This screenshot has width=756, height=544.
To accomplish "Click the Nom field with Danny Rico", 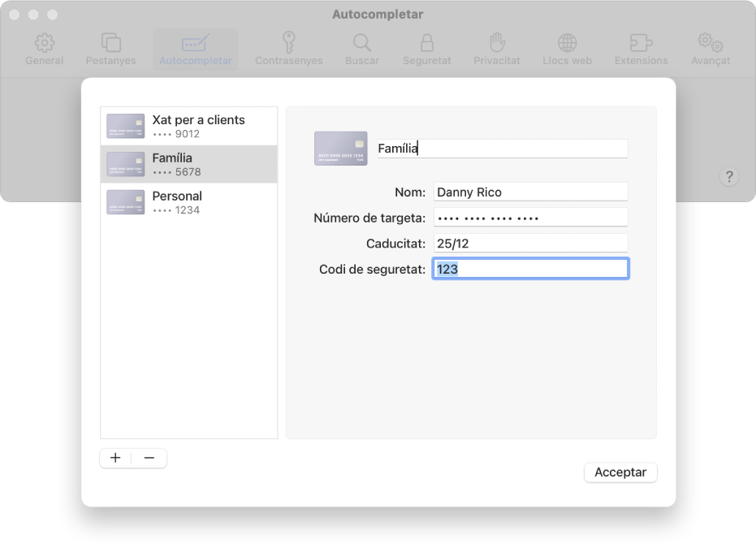I will tap(530, 192).
